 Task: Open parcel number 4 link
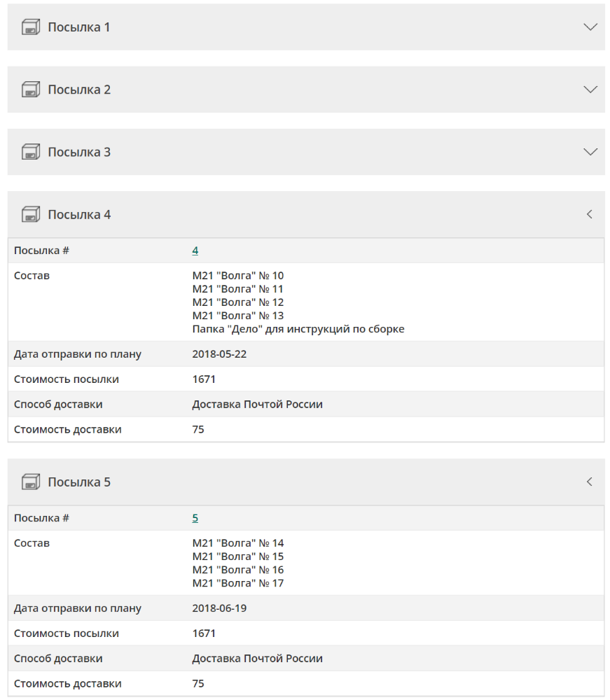click(x=195, y=251)
